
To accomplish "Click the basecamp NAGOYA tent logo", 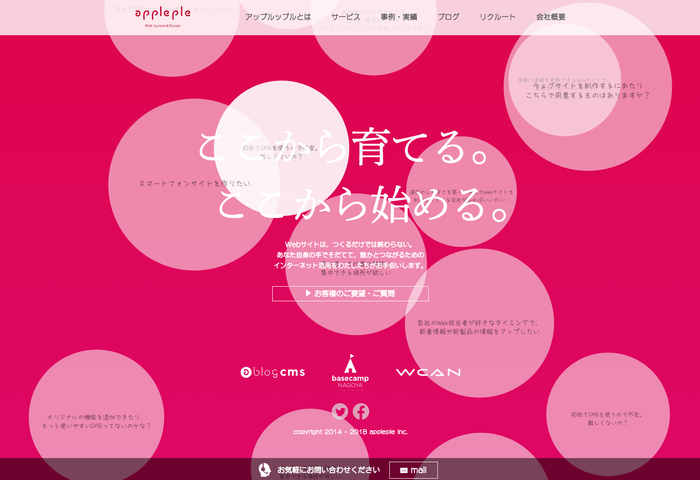I will [350, 371].
